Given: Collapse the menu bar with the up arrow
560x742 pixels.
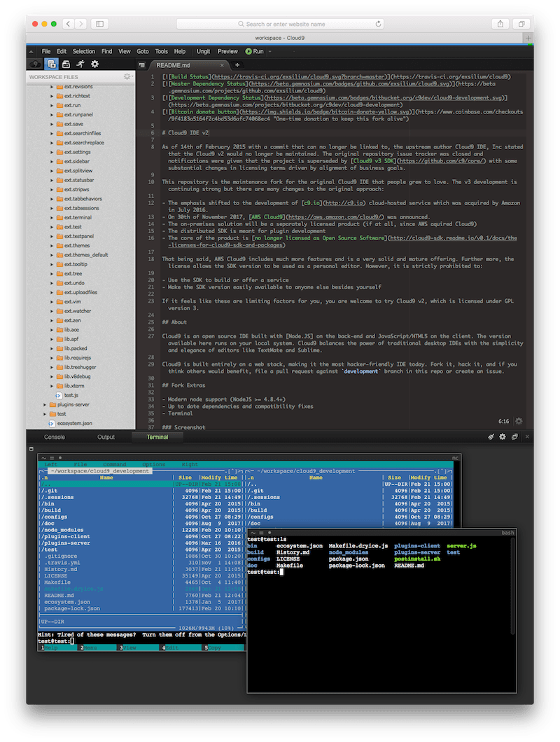Looking at the screenshot, I should [31, 52].
